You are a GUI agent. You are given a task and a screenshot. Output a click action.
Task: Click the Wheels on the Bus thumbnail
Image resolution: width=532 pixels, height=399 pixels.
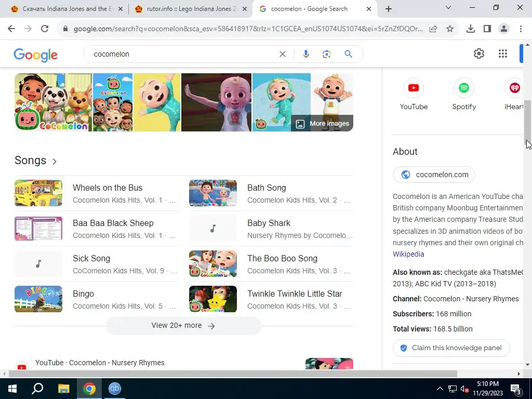tap(38, 193)
